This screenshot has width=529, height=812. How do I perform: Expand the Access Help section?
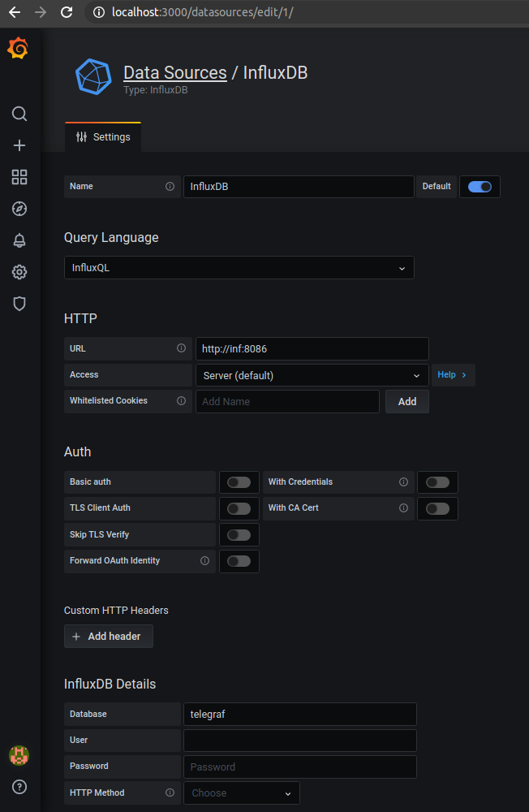point(453,375)
